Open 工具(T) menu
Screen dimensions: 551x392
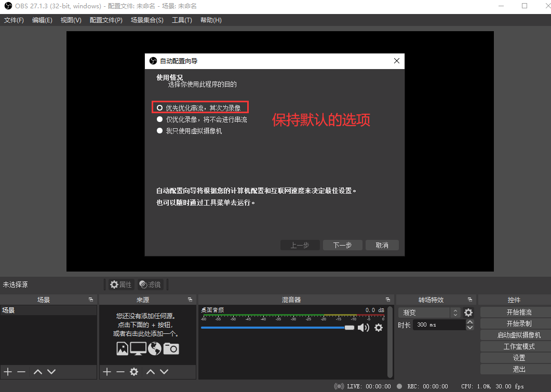coord(182,20)
